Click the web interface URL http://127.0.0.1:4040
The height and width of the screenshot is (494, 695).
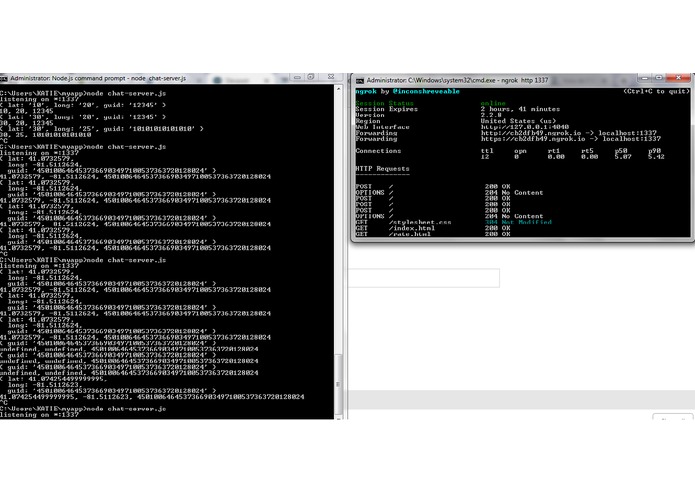[x=525, y=127]
